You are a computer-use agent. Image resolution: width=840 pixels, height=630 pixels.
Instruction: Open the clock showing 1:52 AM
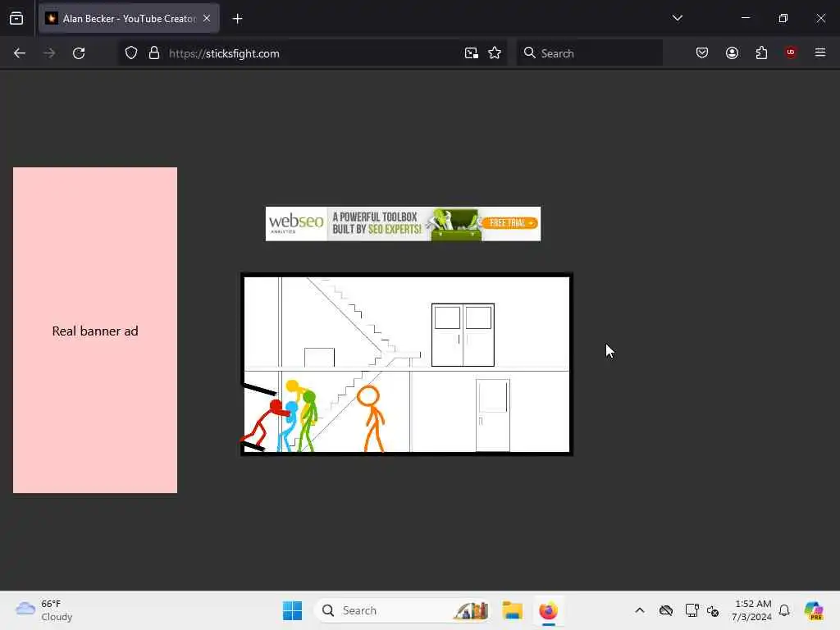pyautogui.click(x=751, y=610)
